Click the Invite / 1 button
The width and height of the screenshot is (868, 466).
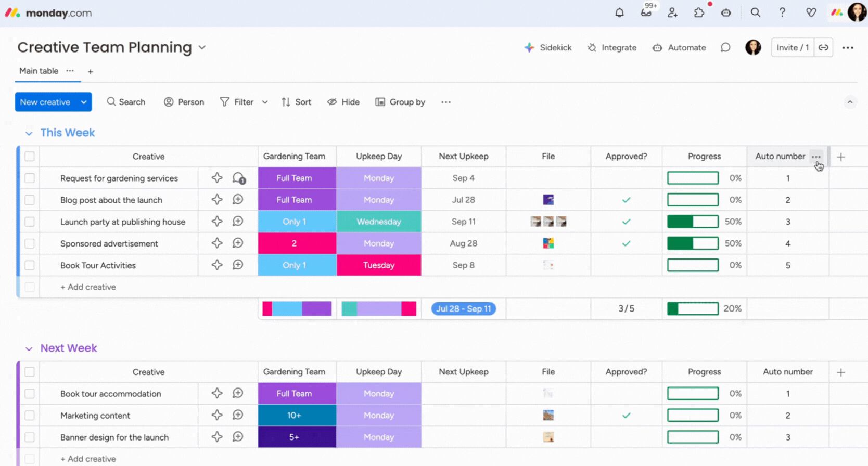(792, 48)
